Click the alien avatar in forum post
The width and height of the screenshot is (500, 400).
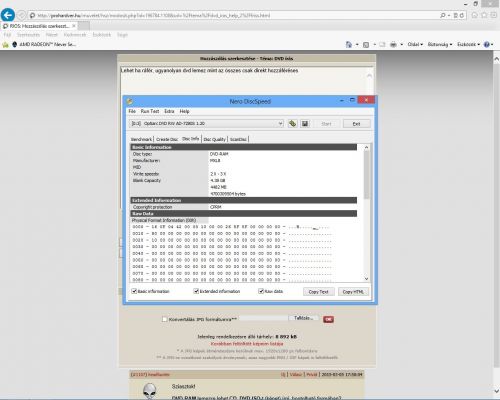click(x=150, y=390)
